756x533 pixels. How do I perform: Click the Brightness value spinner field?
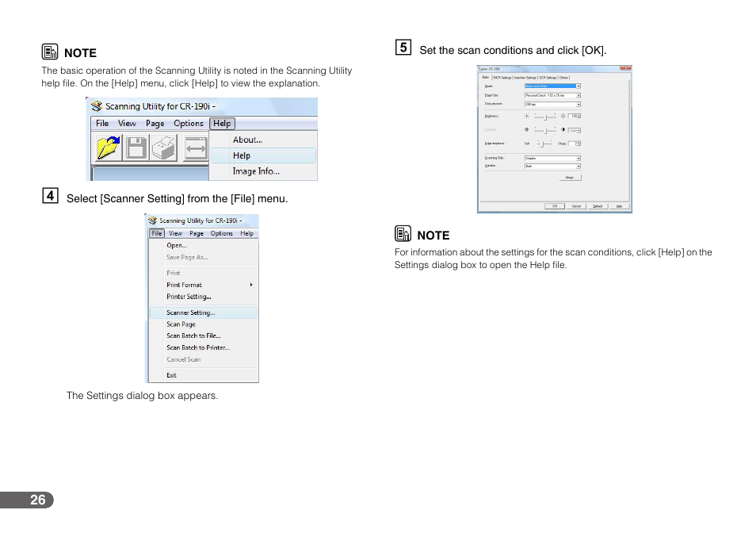pos(575,117)
